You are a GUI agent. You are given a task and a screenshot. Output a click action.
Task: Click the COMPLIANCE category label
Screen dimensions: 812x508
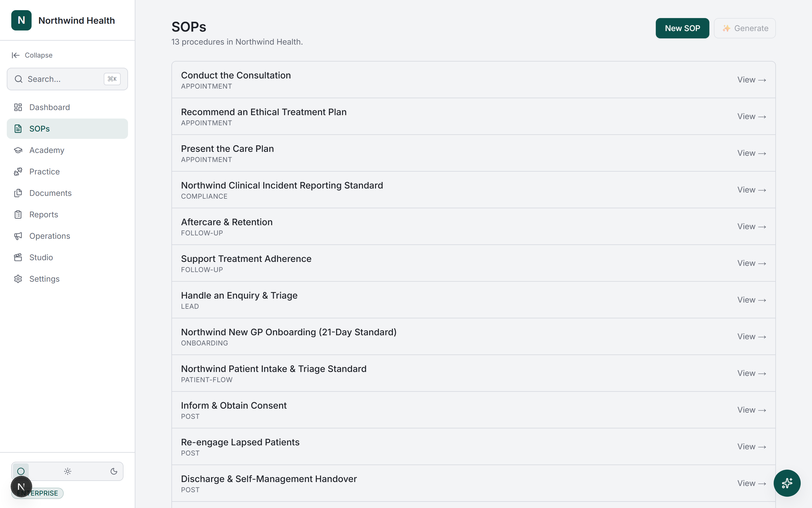click(204, 196)
